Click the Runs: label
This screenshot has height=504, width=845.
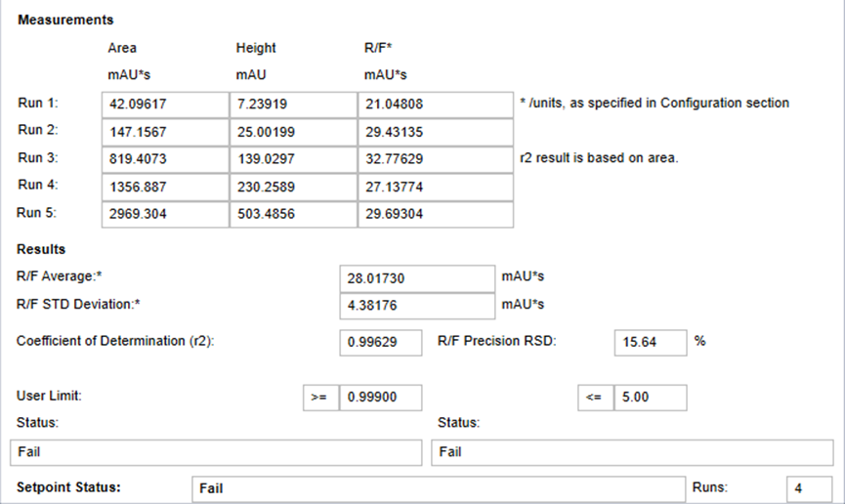pos(710,487)
